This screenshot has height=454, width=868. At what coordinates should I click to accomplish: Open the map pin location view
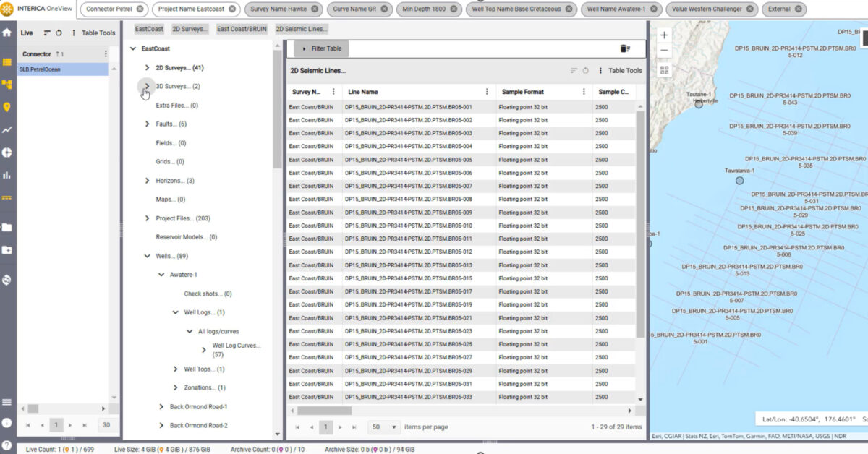click(x=7, y=107)
